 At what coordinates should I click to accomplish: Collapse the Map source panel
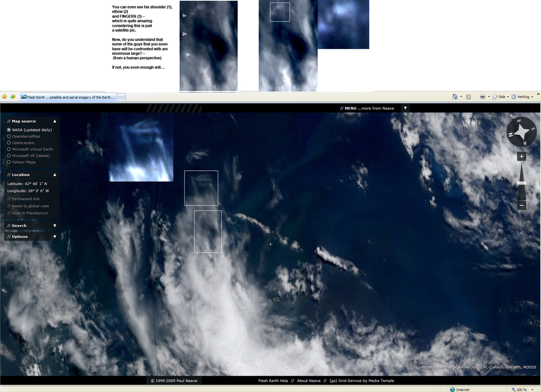coord(54,121)
